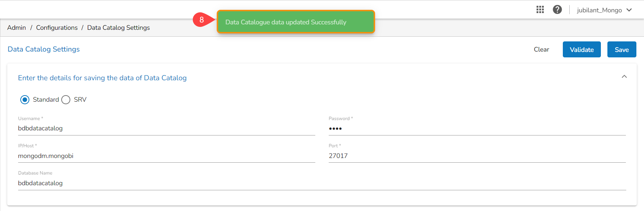Screen dimensions: 644x211
Task: Click into the Password field
Action: [x=477, y=129]
